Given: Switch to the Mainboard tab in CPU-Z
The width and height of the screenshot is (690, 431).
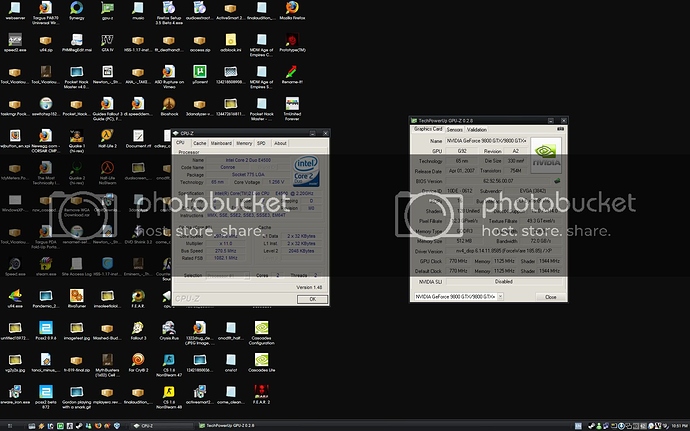Looking at the screenshot, I should coord(221,143).
